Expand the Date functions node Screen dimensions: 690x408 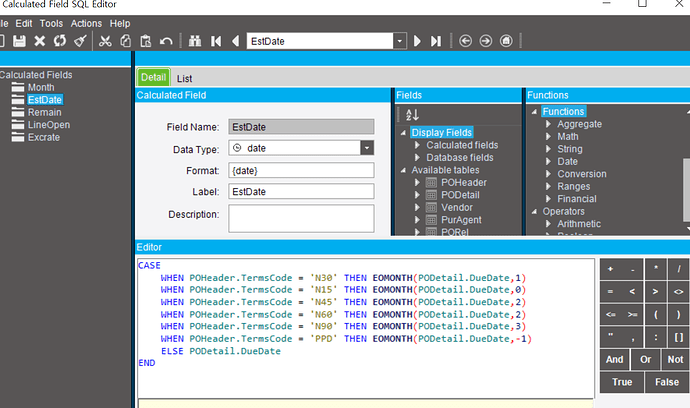[x=548, y=161]
